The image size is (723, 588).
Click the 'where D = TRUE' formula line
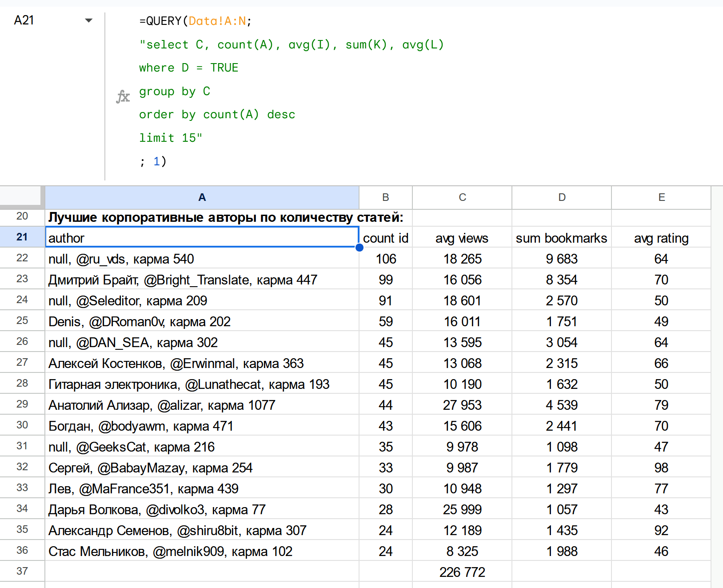tap(188, 68)
